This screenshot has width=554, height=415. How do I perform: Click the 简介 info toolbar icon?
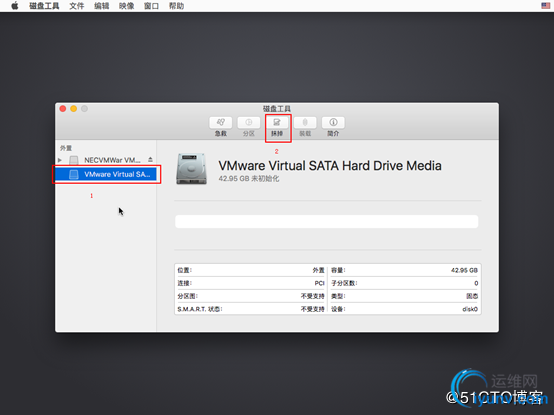tap(333, 123)
